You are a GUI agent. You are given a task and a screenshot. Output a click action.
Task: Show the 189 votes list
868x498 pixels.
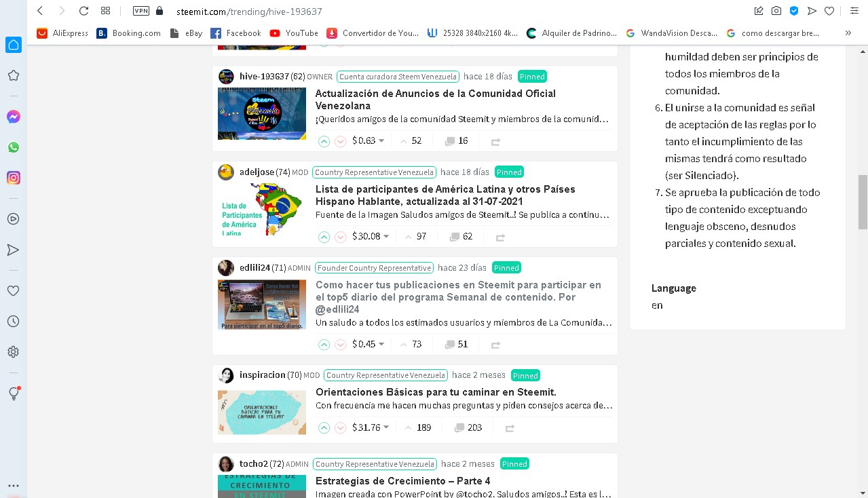point(417,427)
